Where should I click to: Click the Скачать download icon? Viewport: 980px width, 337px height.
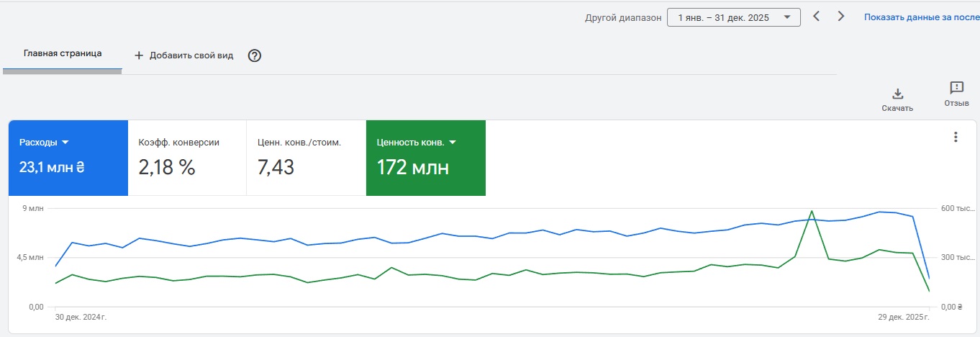pyautogui.click(x=897, y=94)
